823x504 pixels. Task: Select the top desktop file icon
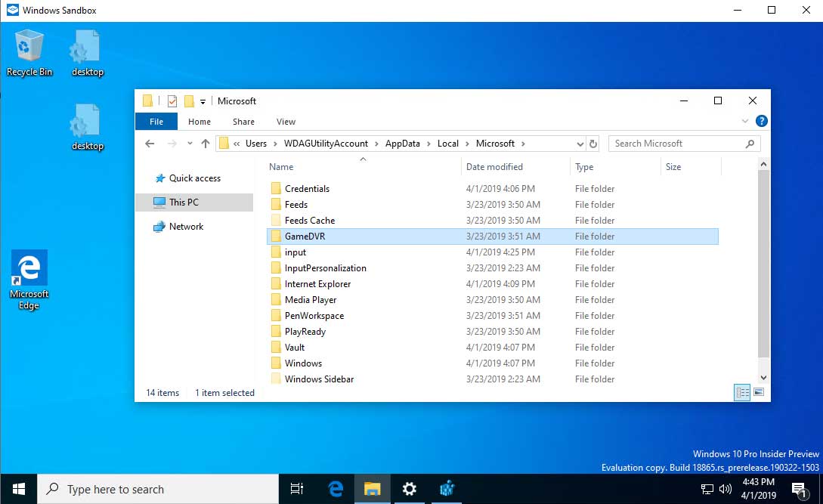point(87,54)
